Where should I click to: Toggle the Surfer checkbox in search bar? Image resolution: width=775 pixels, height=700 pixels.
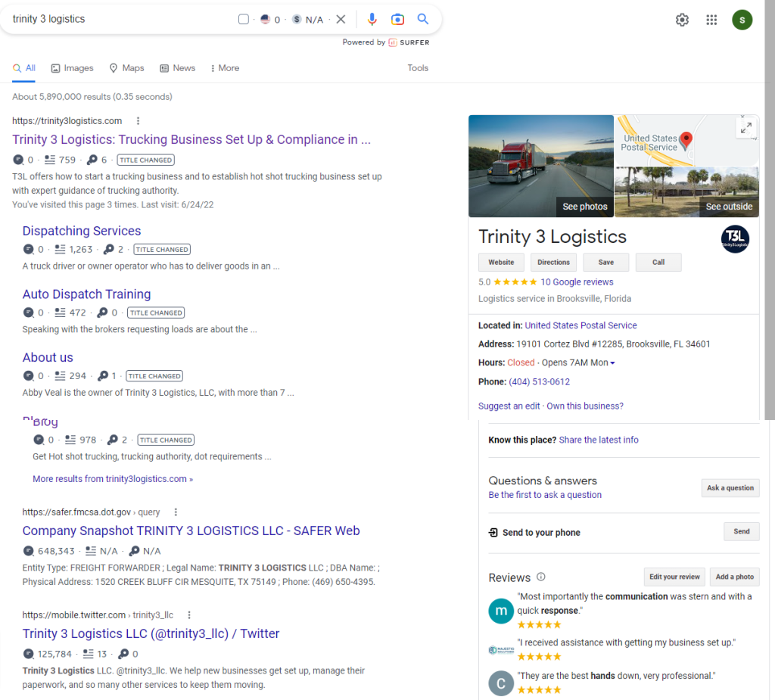click(244, 20)
